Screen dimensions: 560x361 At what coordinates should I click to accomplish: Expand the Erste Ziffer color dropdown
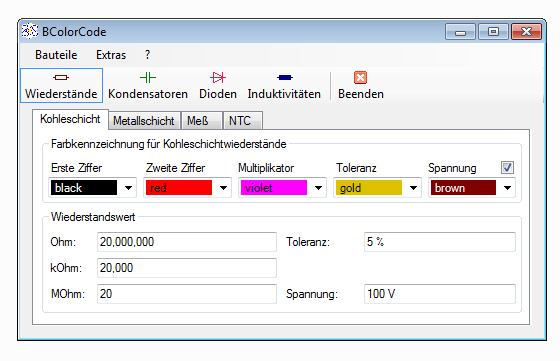pos(129,188)
